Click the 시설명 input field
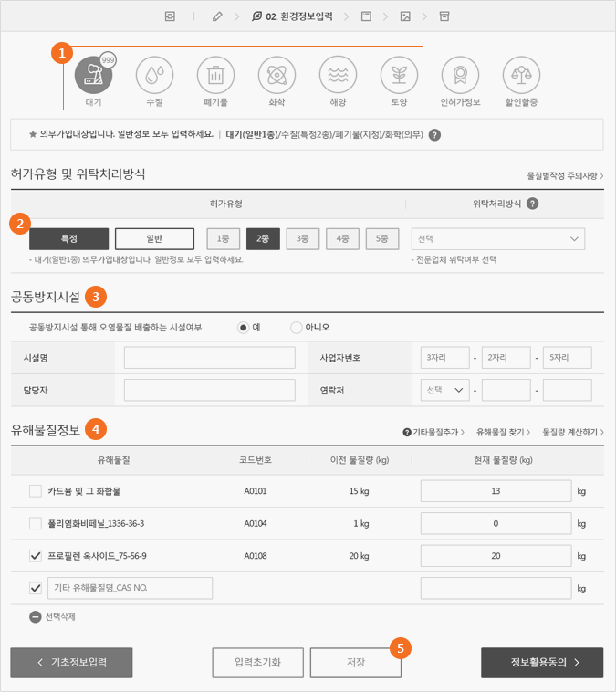This screenshot has height=692, width=616. click(210, 358)
